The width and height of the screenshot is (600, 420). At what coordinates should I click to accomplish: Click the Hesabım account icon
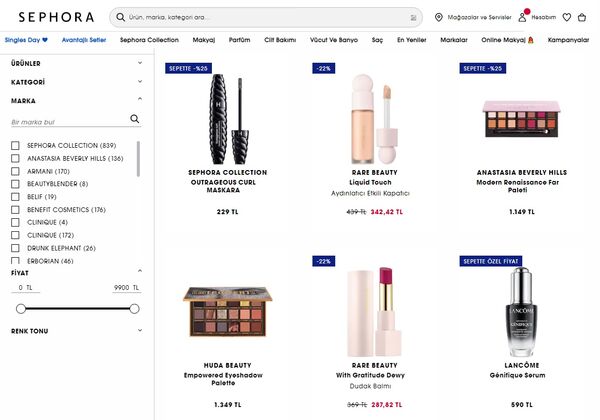[x=522, y=17]
